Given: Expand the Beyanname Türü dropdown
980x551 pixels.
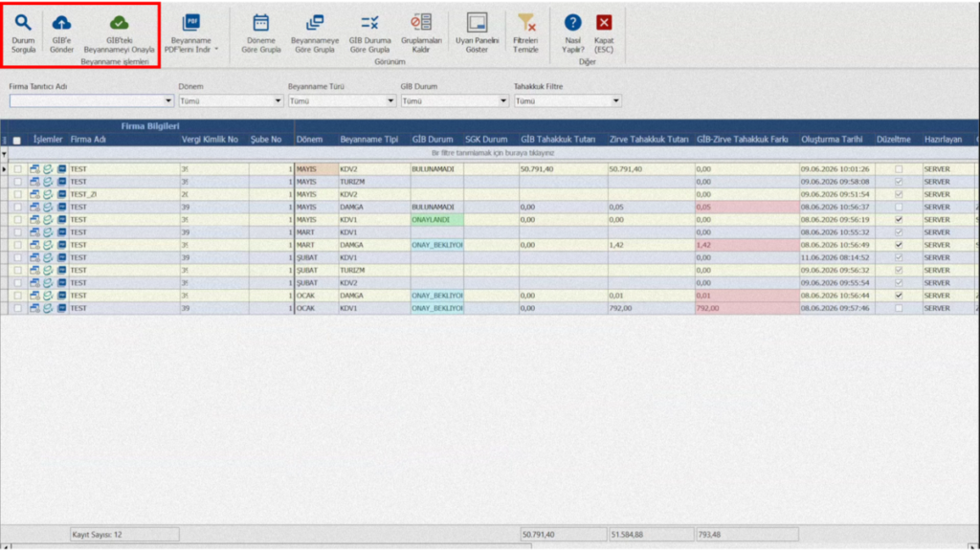Looking at the screenshot, I should (390, 100).
